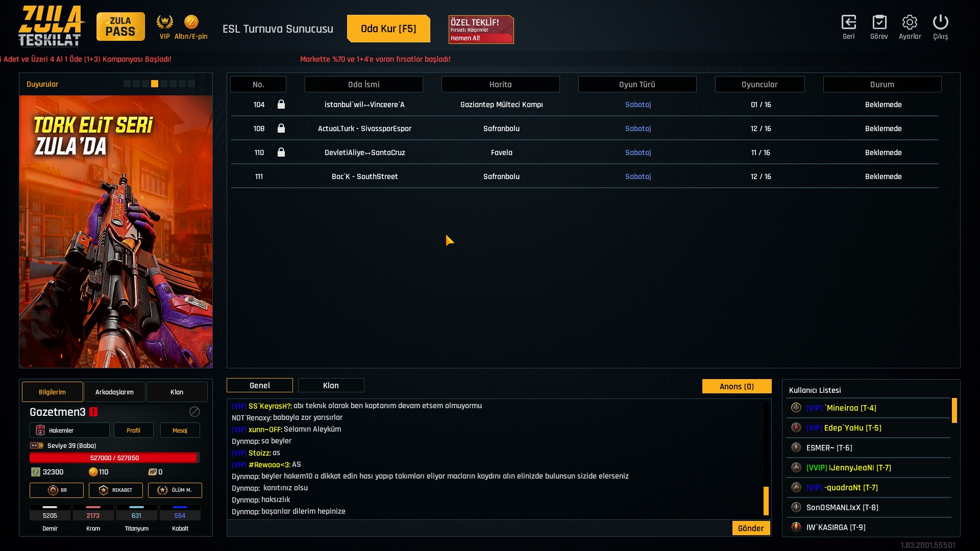The width and height of the screenshot is (980, 551).
Task: Click the lock icon on room 104
Action: (x=281, y=104)
